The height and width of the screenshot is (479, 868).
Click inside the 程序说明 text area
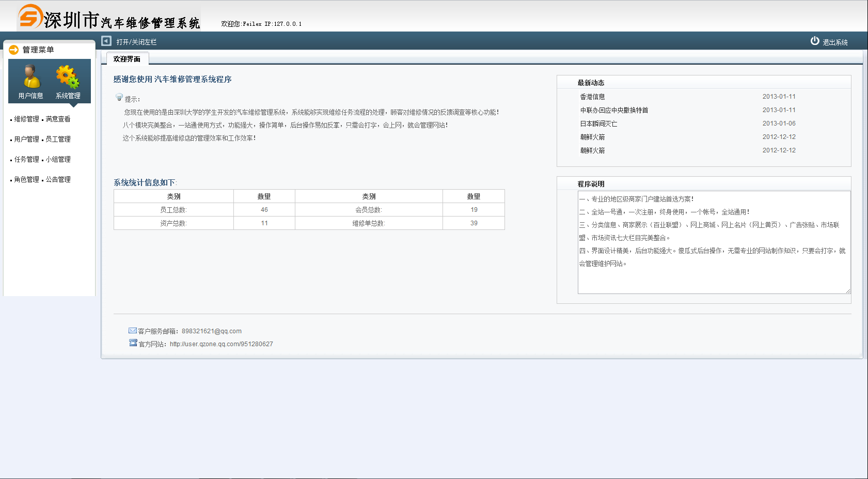(x=714, y=242)
